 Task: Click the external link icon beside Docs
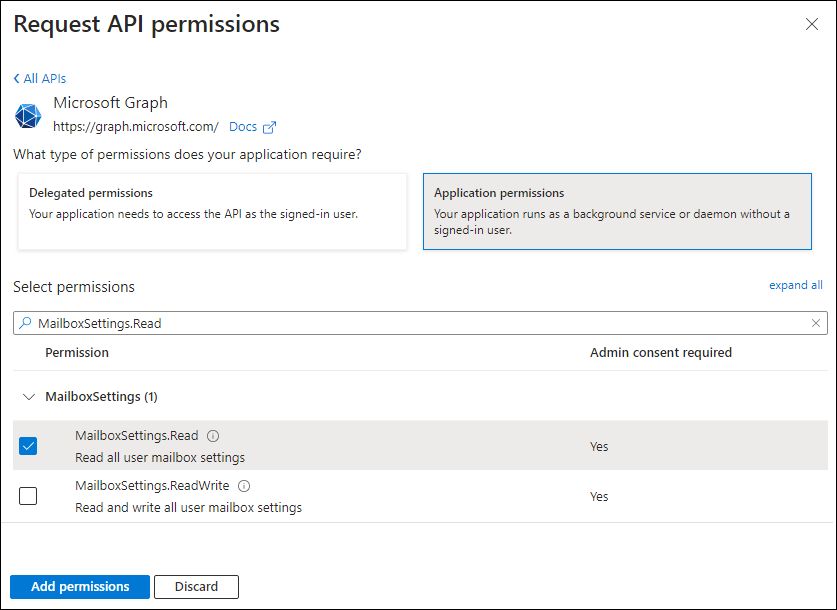pos(270,127)
